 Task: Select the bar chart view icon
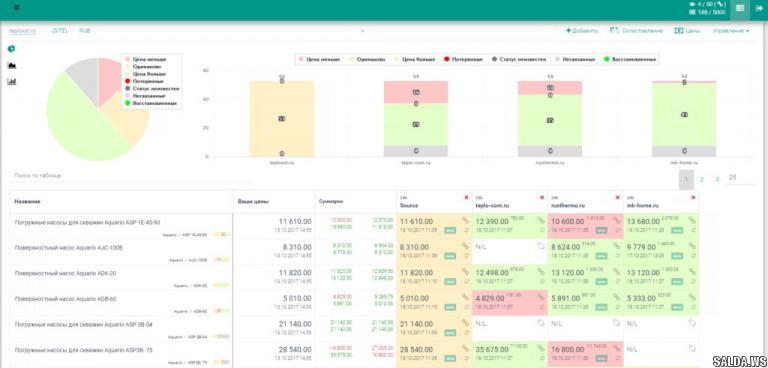12,81
